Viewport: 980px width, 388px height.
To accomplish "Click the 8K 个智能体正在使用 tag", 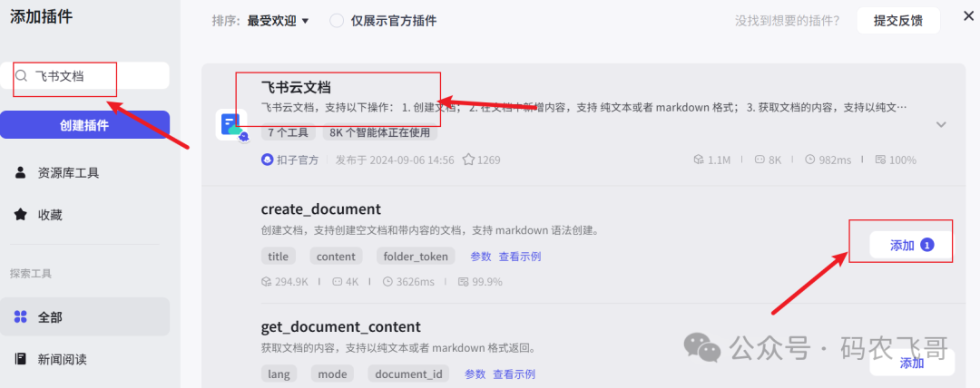I will [x=380, y=132].
